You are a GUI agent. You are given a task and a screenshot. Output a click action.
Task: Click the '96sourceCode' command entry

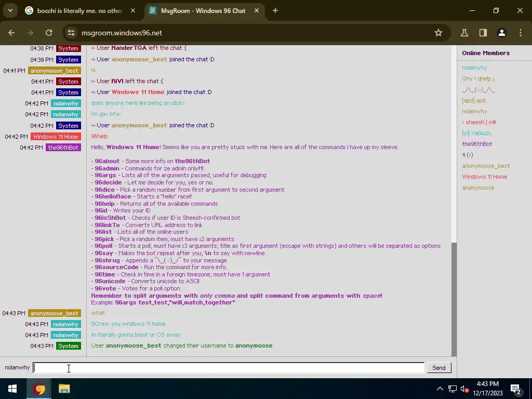pyautogui.click(x=116, y=268)
